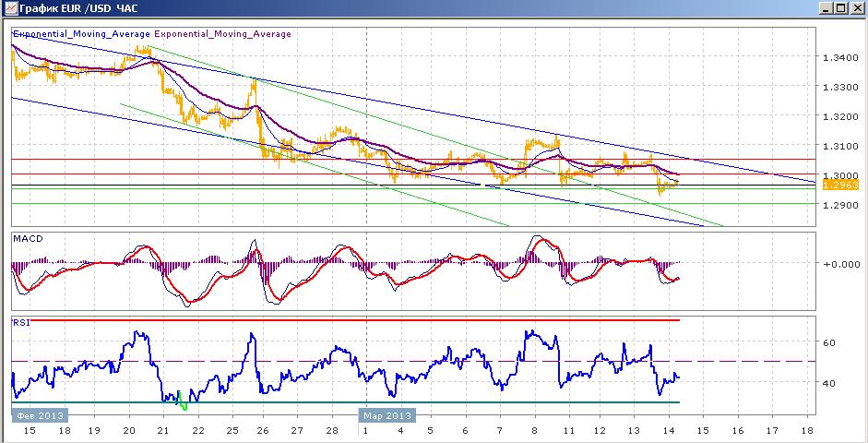Viewport: 868px width, 443px height.
Task: Click the 1.3000 price axis label
Action: click(x=840, y=175)
